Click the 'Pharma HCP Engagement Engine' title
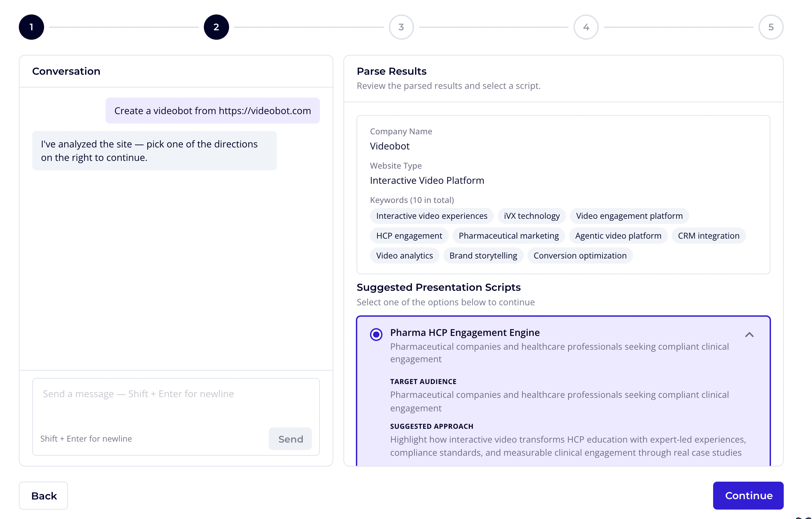This screenshot has width=812, height=519. (x=464, y=332)
